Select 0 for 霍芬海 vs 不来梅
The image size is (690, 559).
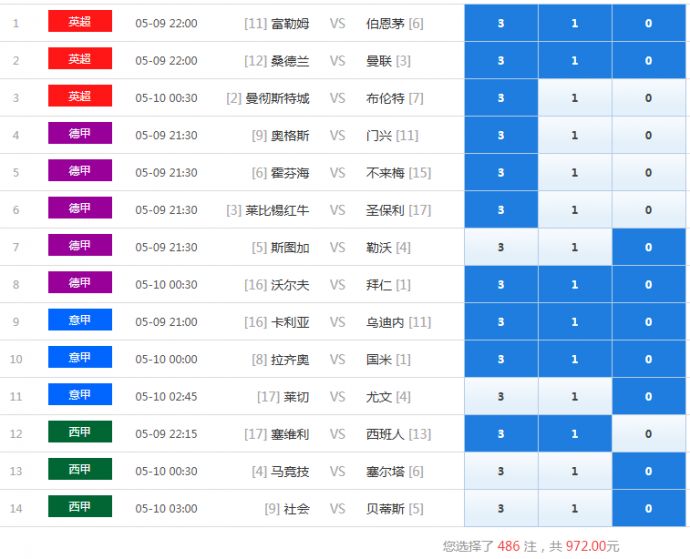649,173
